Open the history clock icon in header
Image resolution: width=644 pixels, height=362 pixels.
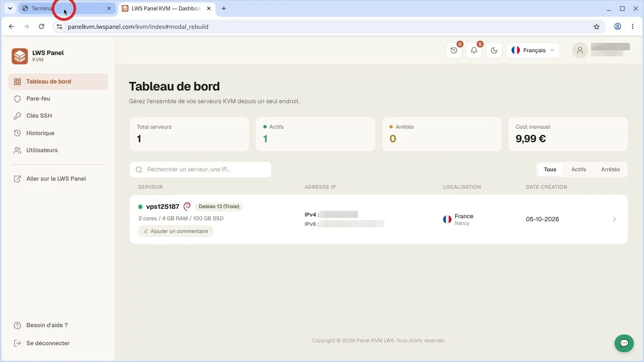tap(454, 50)
